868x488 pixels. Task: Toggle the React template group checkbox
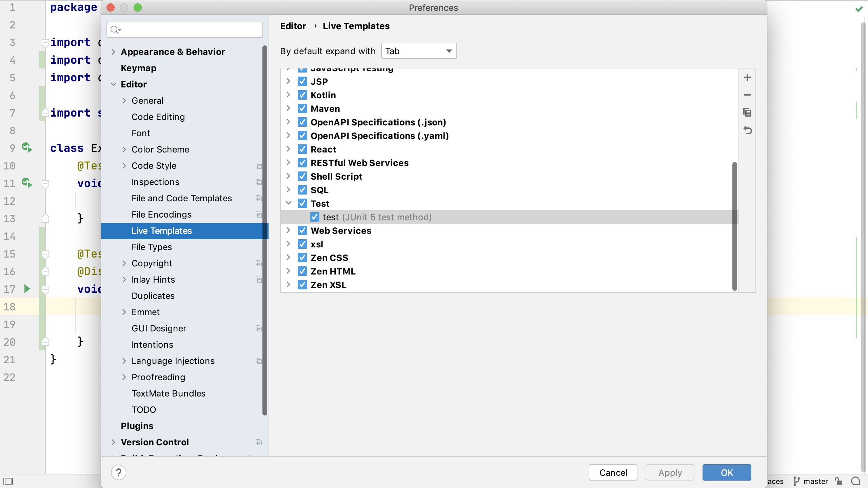[302, 149]
